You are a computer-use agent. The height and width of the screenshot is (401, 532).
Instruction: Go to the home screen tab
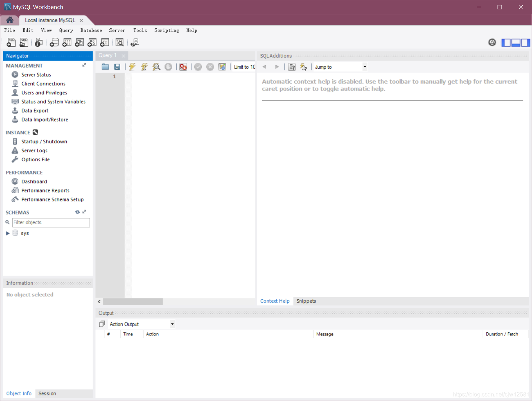(x=10, y=20)
